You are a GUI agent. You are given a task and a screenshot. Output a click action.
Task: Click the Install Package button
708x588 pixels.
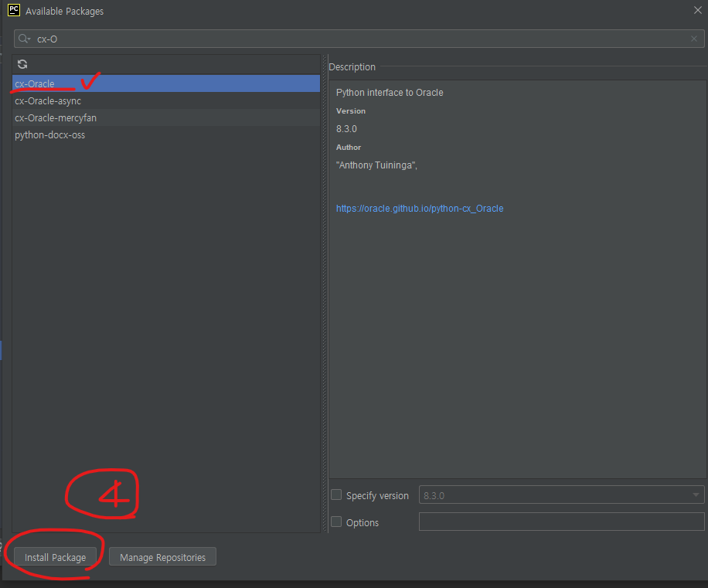point(55,557)
